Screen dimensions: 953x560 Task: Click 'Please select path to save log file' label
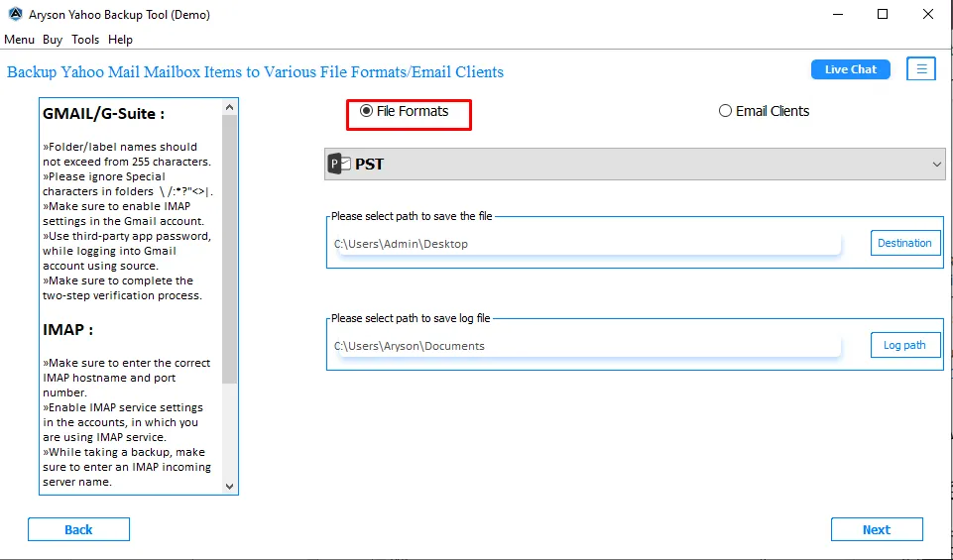pyautogui.click(x=411, y=318)
